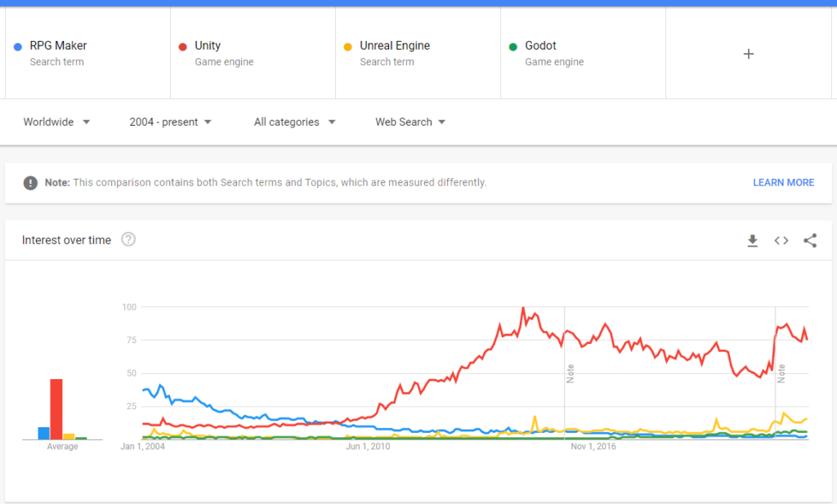Download the Interest over time data
This screenshot has width=837, height=504.
coord(753,240)
